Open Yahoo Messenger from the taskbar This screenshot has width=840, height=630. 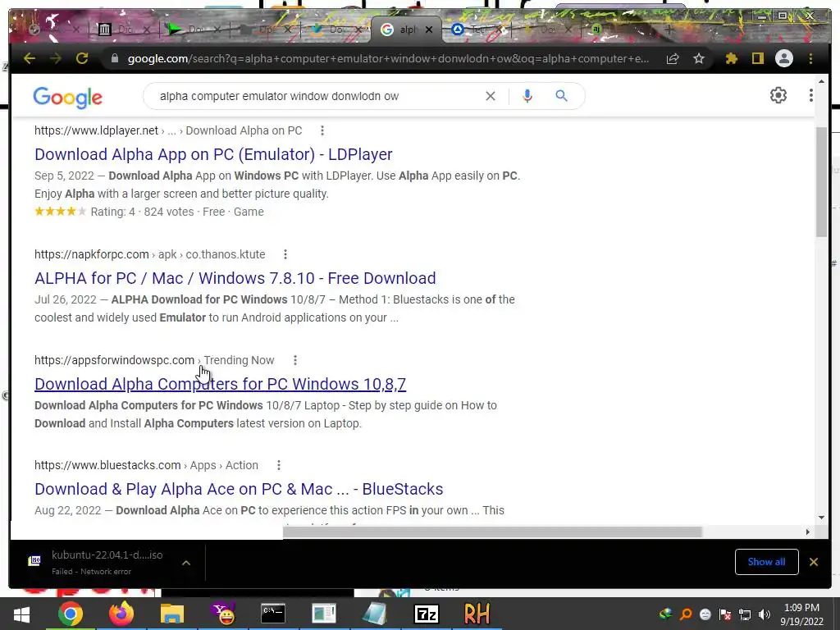coord(224,614)
